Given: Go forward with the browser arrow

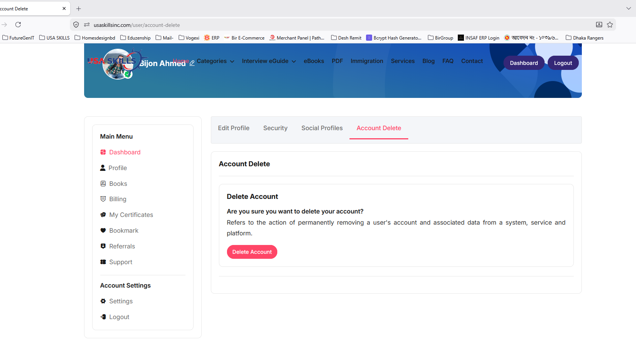Looking at the screenshot, I should 5,25.
